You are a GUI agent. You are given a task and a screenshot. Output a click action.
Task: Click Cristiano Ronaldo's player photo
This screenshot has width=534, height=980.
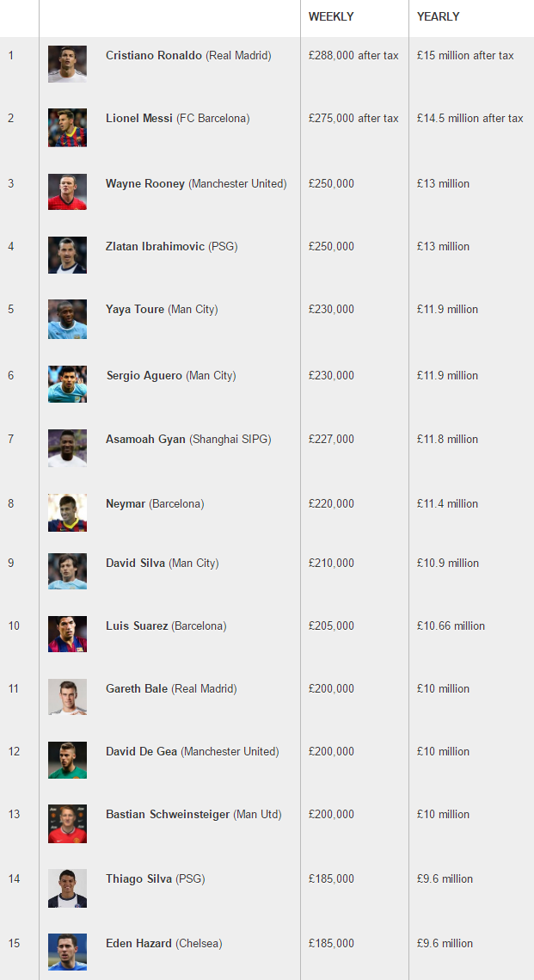click(67, 64)
